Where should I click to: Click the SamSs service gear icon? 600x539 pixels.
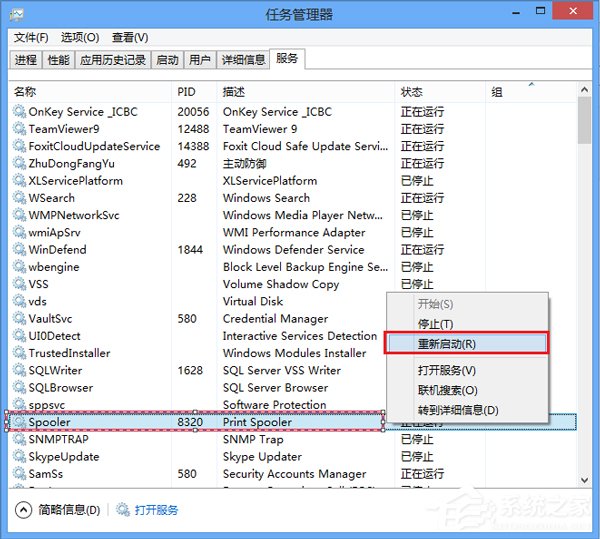(x=20, y=473)
